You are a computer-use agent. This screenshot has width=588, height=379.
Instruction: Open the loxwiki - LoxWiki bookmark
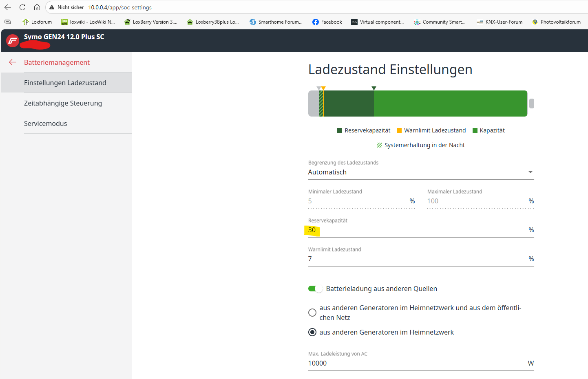[88, 22]
